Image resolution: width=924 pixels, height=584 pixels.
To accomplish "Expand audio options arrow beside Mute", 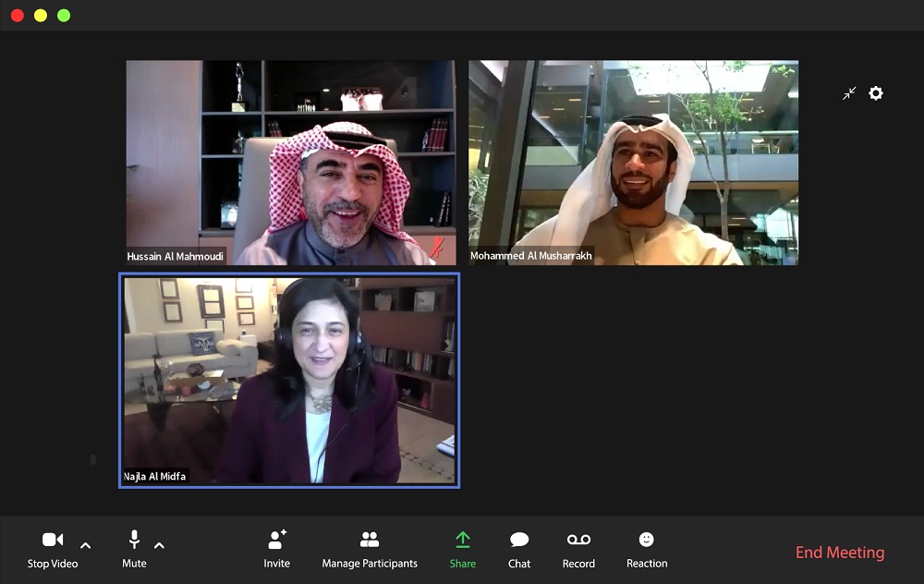I will click(x=159, y=545).
